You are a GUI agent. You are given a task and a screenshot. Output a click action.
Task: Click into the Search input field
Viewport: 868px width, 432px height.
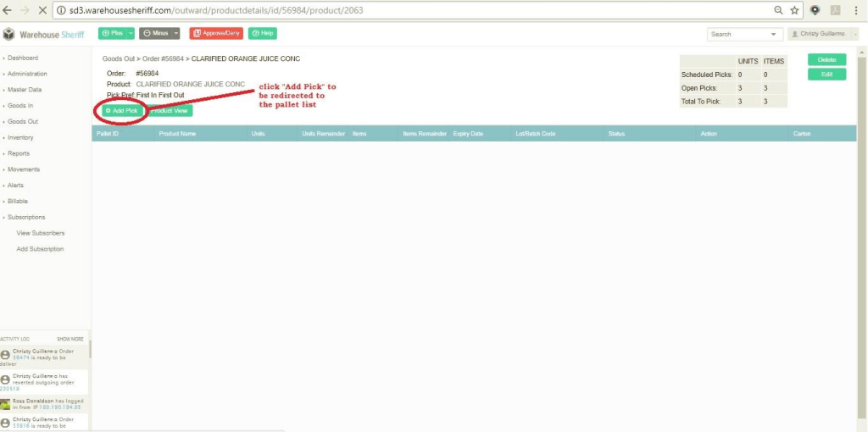tap(736, 34)
